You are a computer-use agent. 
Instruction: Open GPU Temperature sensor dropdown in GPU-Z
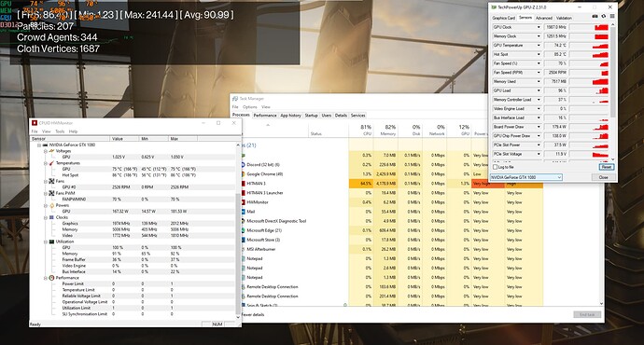539,45
